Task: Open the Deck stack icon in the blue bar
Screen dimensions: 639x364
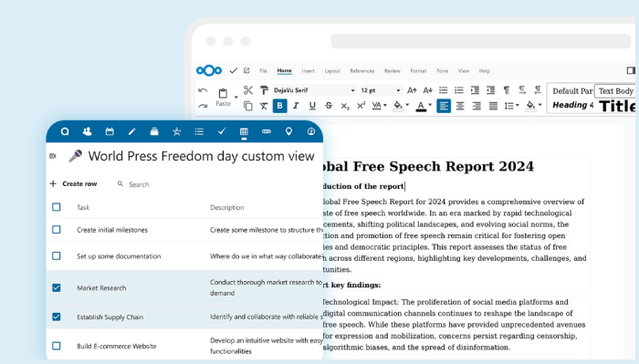Action: pos(154,131)
